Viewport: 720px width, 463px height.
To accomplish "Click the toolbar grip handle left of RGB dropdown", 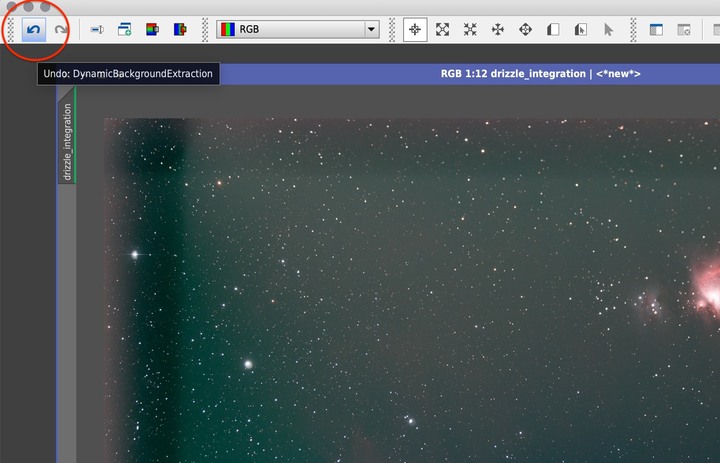I will click(205, 30).
